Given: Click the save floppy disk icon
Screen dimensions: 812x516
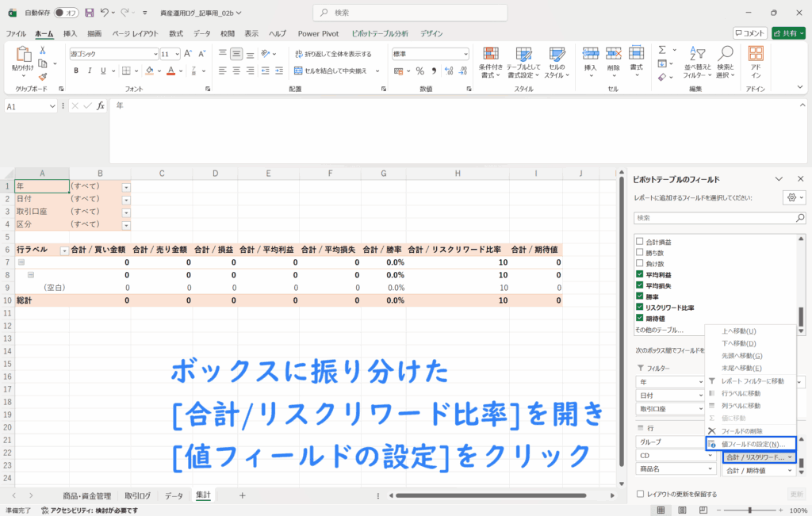Looking at the screenshot, I should 89,13.
